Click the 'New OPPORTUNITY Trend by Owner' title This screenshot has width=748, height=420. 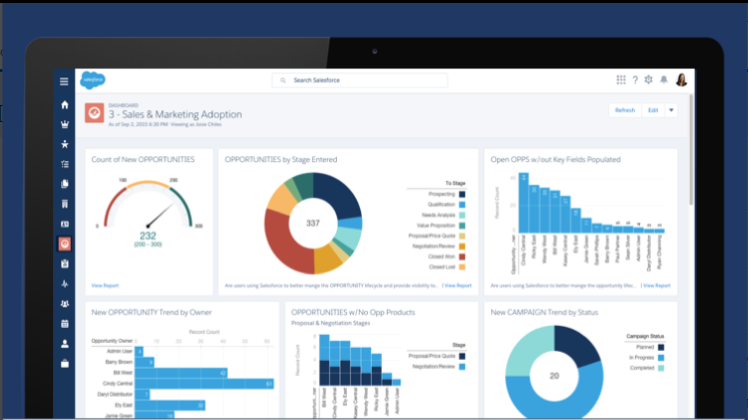click(152, 312)
